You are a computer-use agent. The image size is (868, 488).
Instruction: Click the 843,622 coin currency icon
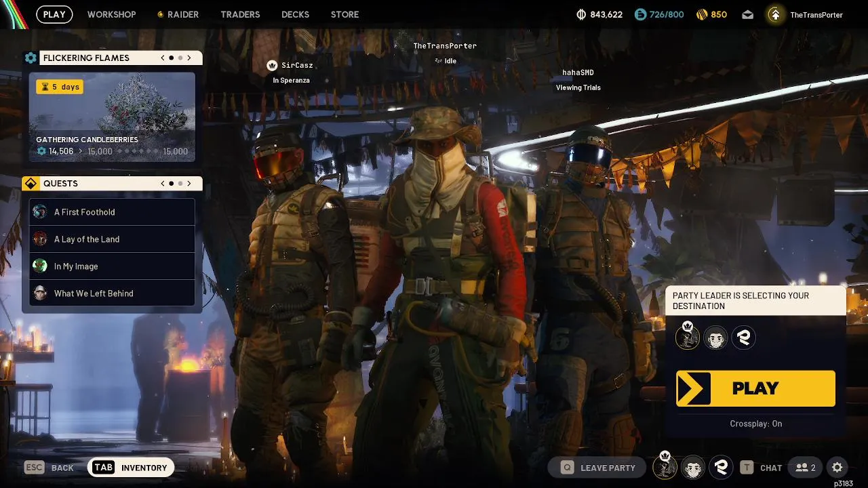(x=581, y=14)
